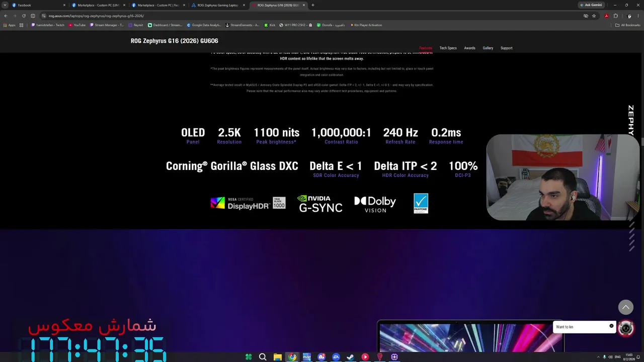
Task: Open the Windows Start menu
Action: tap(249, 357)
